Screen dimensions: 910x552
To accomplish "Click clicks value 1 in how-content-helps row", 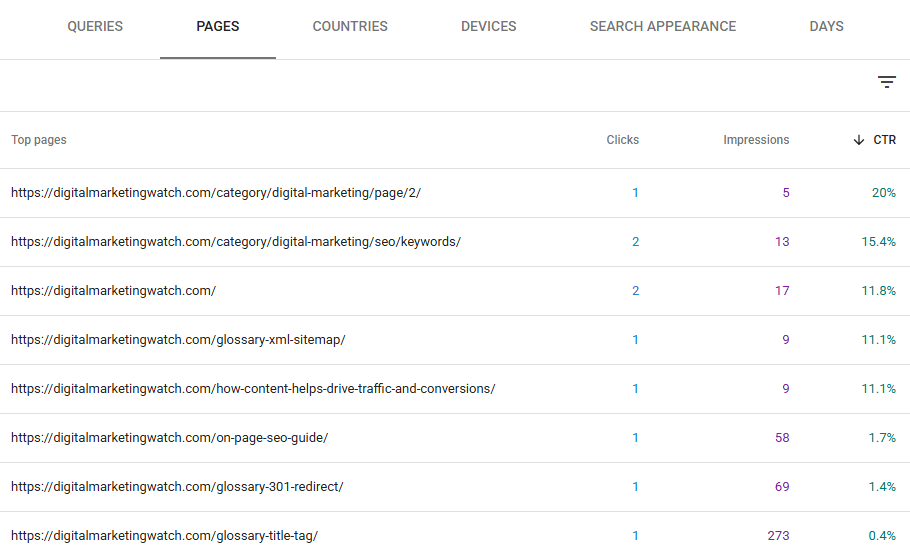I will point(635,388).
